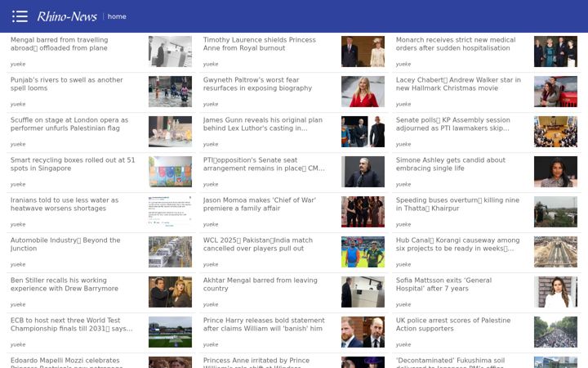Screen dimensions: 588x368
Task: Click Gwyneth Paltrow's red dress photo
Action: click(363, 92)
